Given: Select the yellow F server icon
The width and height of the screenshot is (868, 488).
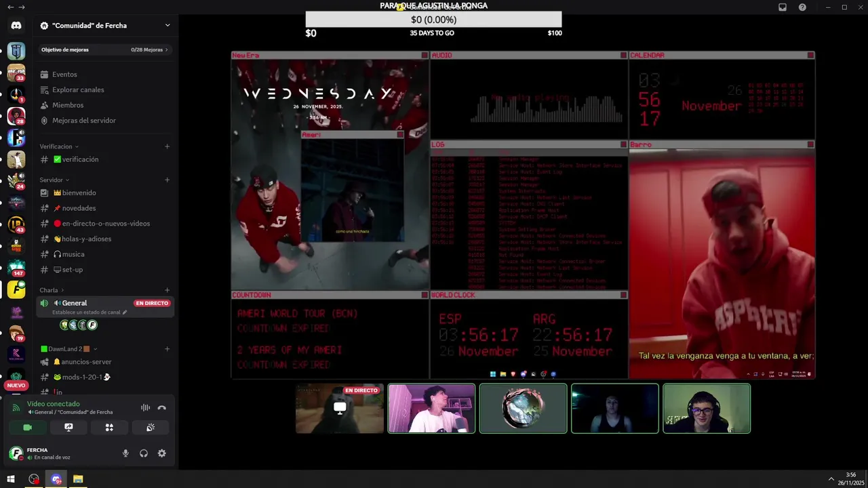Looking at the screenshot, I should click(x=16, y=289).
